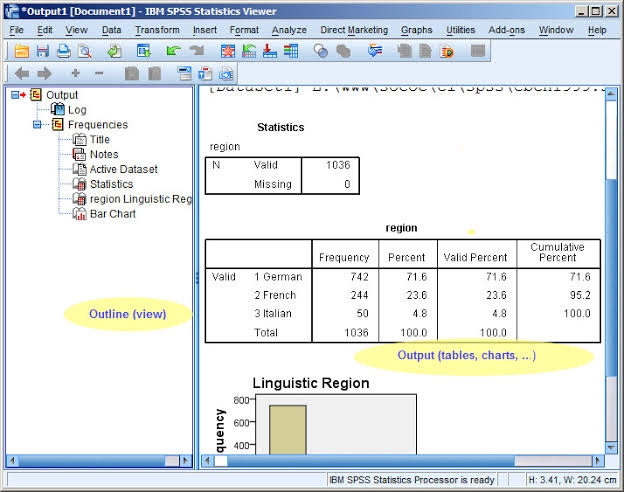Select region Linguistic Region outline item

click(x=141, y=199)
